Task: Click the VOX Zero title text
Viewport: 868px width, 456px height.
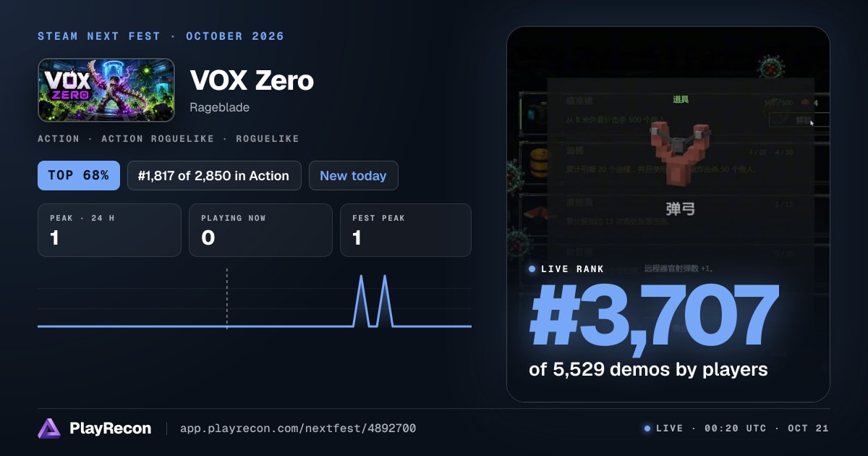Action: [x=252, y=80]
